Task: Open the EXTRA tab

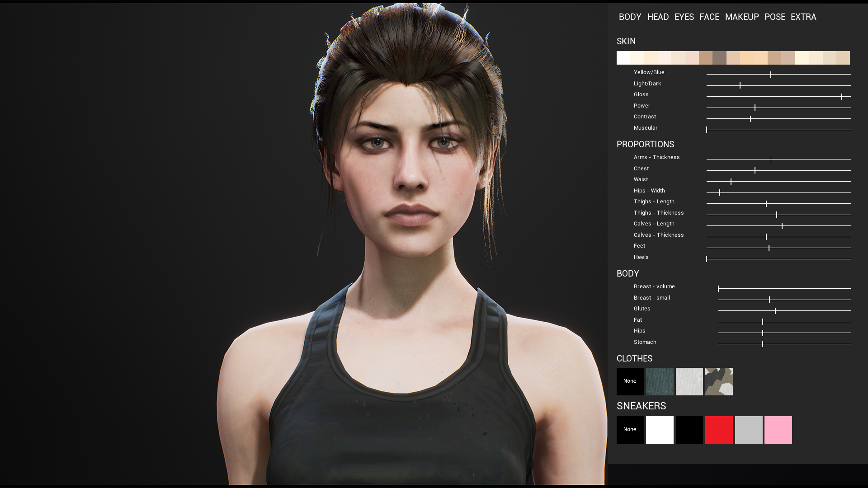Action: point(803,17)
